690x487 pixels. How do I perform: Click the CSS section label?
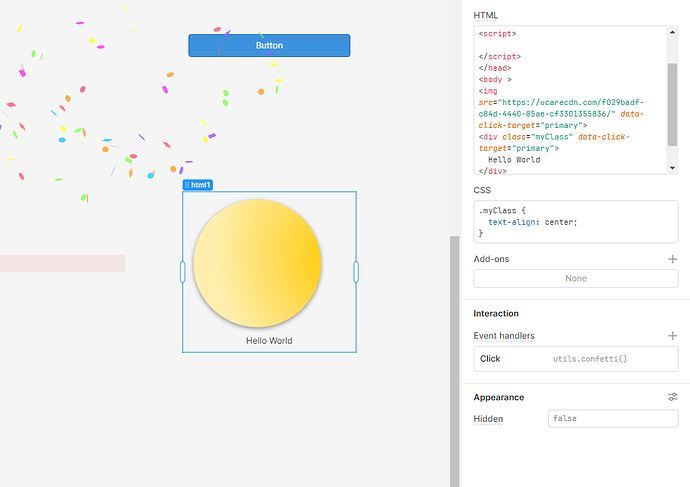(482, 190)
